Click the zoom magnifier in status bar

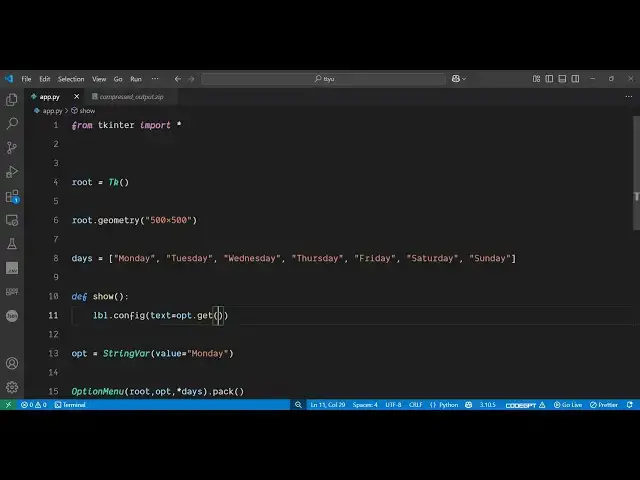click(x=298, y=405)
